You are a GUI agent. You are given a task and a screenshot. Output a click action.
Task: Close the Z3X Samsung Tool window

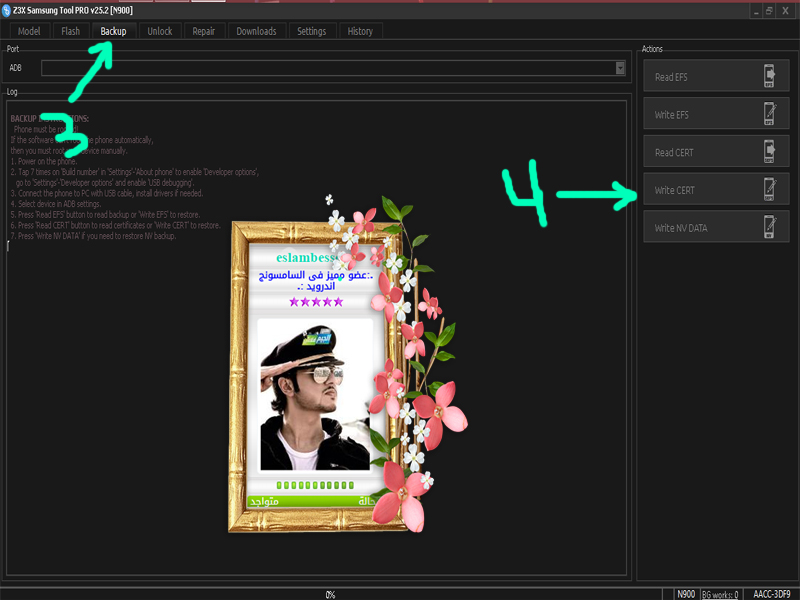click(x=785, y=11)
